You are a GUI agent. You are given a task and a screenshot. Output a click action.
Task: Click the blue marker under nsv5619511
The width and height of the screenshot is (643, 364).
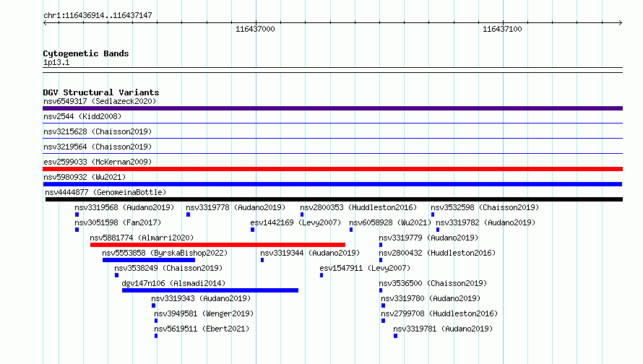click(x=156, y=336)
